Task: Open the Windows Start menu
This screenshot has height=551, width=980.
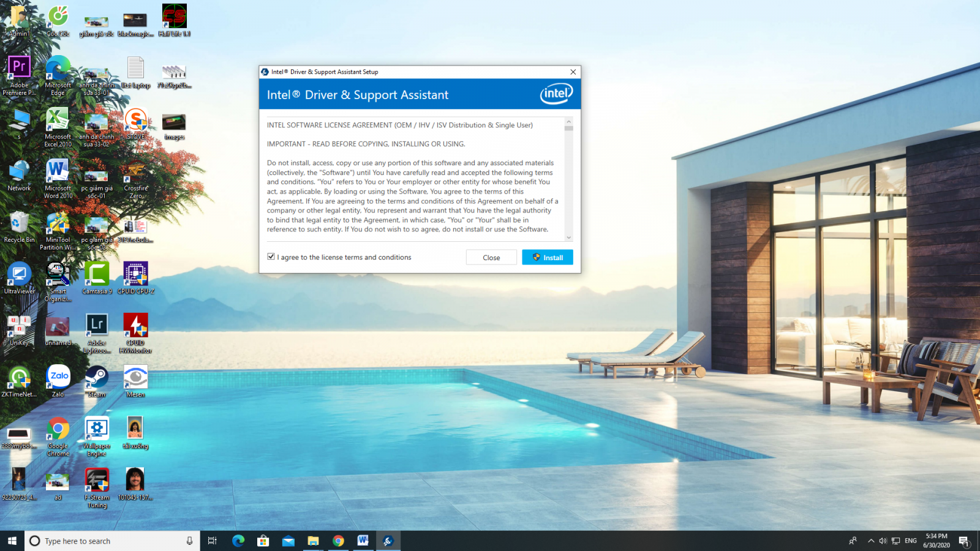Action: pos(12,541)
